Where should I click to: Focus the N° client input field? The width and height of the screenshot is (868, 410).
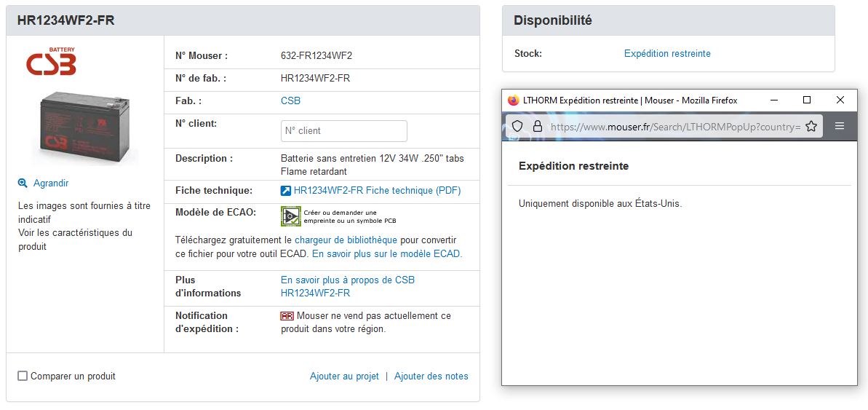pyautogui.click(x=343, y=131)
